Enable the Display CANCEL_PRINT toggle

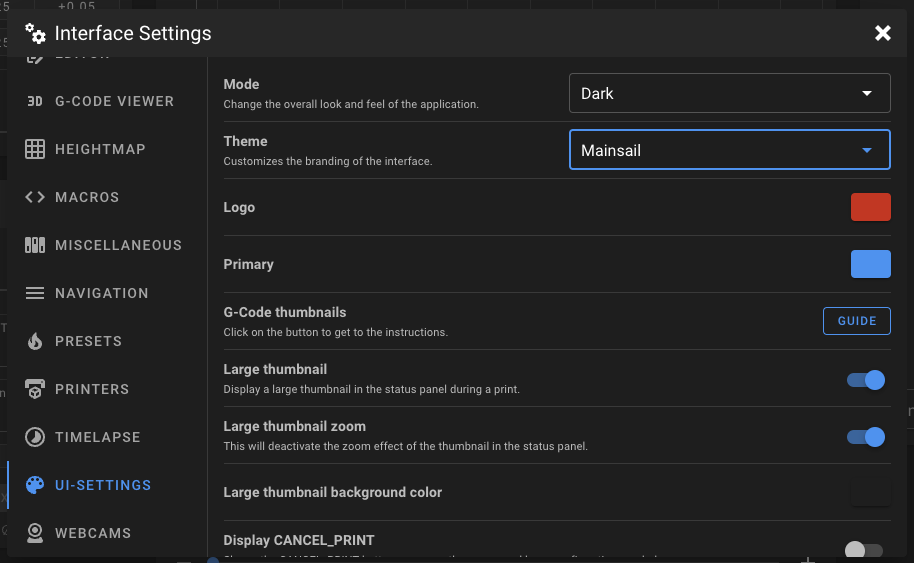[864, 550]
